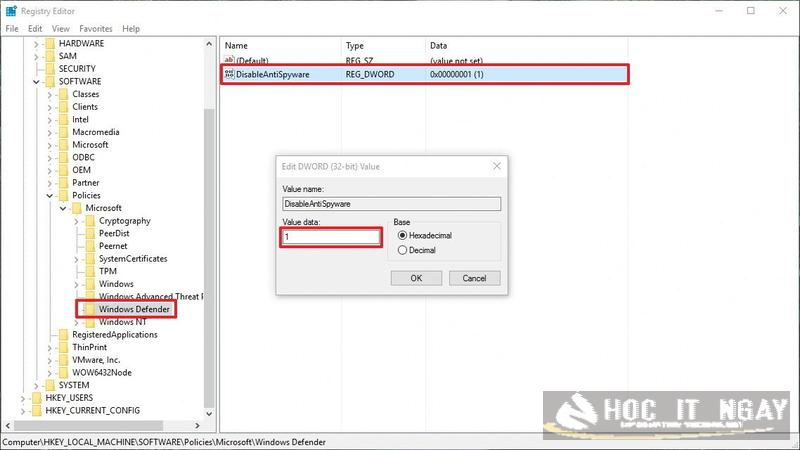Select the Windows Advanced Threat key

click(x=150, y=296)
